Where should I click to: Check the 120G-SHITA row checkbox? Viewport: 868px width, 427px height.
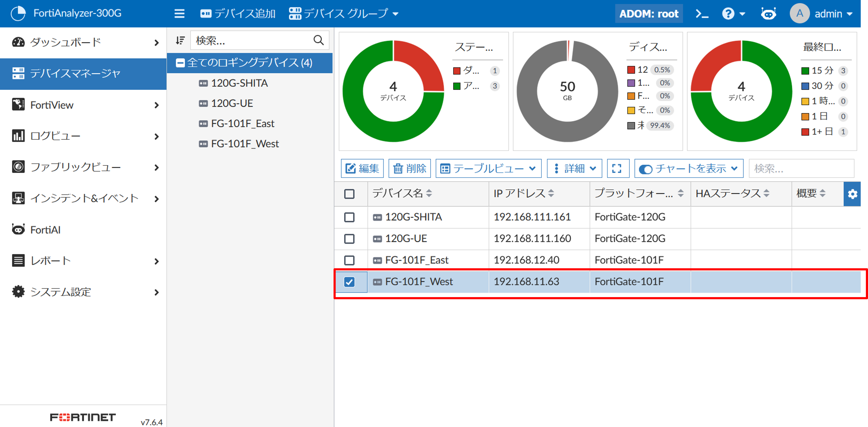point(349,217)
